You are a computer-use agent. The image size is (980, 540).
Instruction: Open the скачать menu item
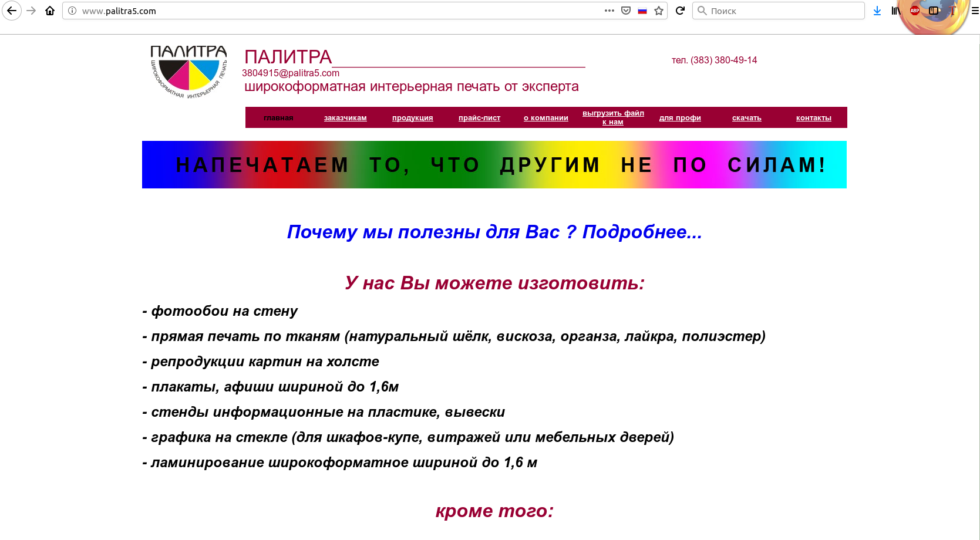[747, 117]
